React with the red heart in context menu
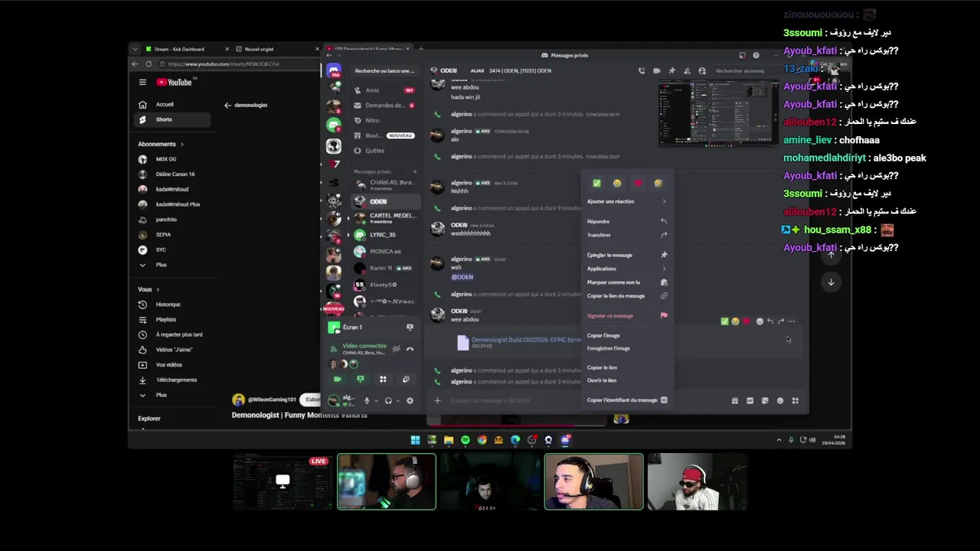Image resolution: width=980 pixels, height=551 pixels. click(638, 184)
